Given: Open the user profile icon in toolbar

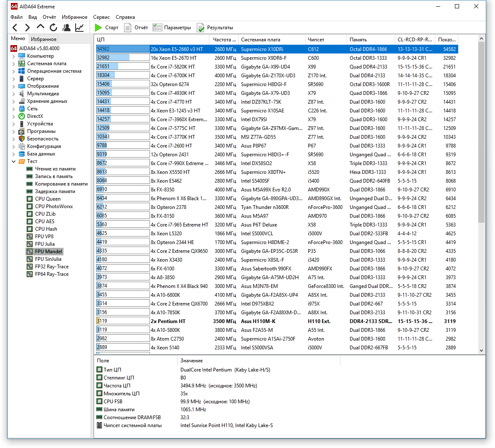Looking at the screenshot, I should (x=66, y=28).
